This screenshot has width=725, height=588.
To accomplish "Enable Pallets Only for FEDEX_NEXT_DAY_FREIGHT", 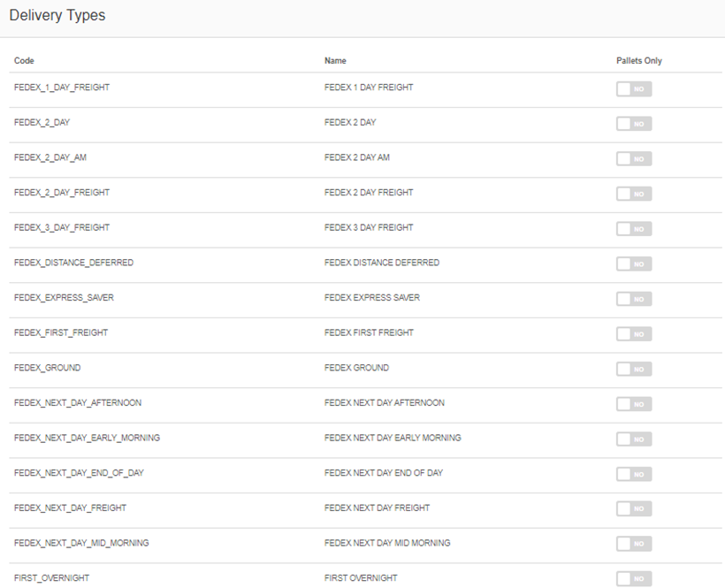I will click(x=634, y=509).
